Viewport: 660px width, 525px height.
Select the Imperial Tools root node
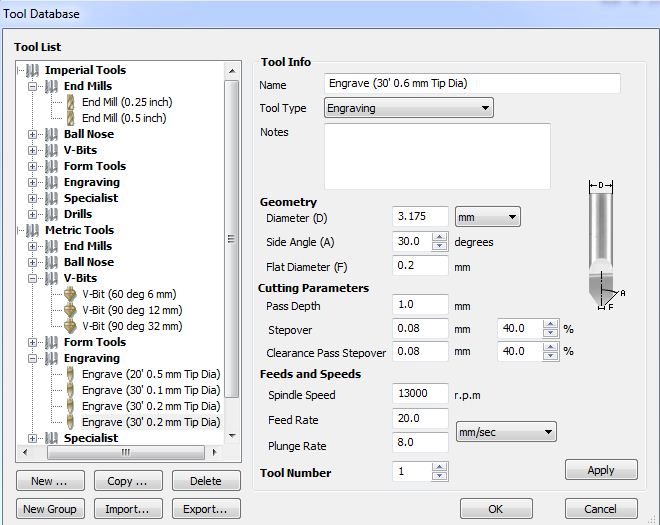[x=85, y=70]
